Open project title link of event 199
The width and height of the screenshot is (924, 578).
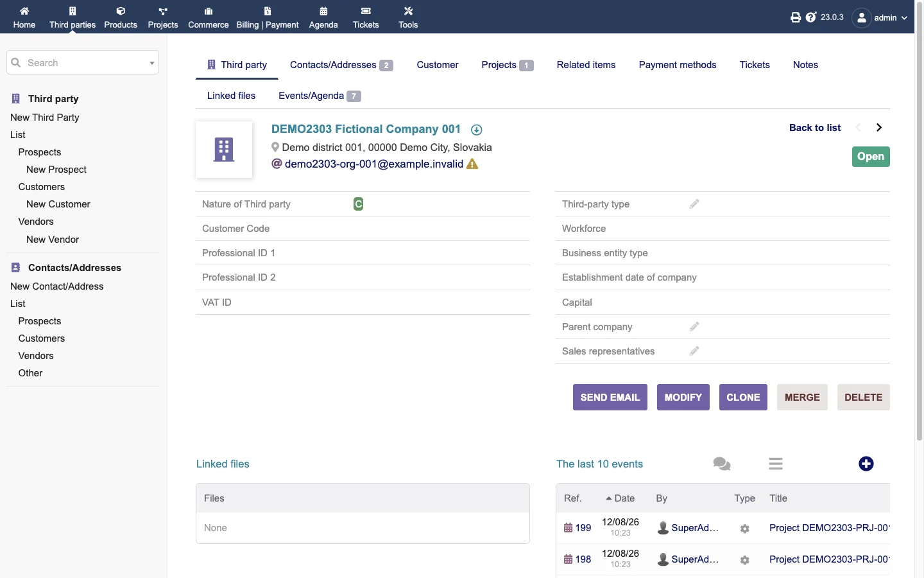click(x=829, y=528)
